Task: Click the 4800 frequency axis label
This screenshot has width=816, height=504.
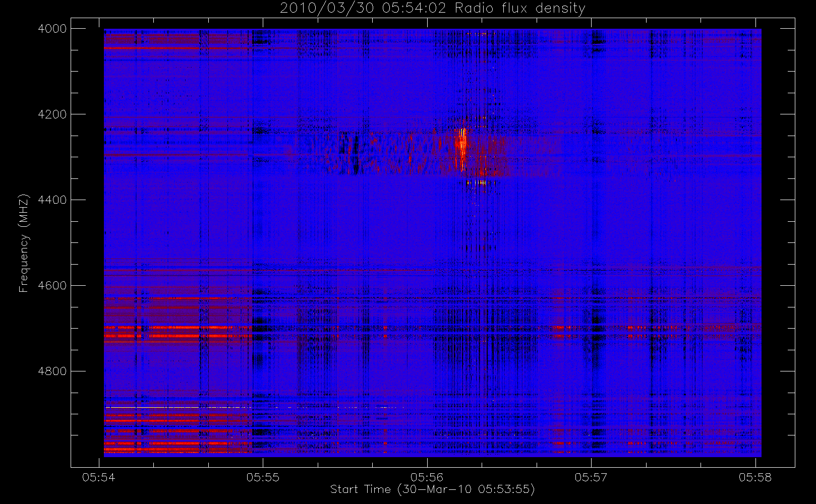Action: (52, 371)
